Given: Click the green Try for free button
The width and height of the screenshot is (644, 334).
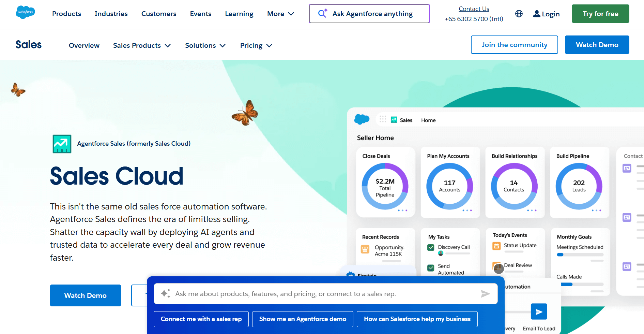Looking at the screenshot, I should point(600,14).
